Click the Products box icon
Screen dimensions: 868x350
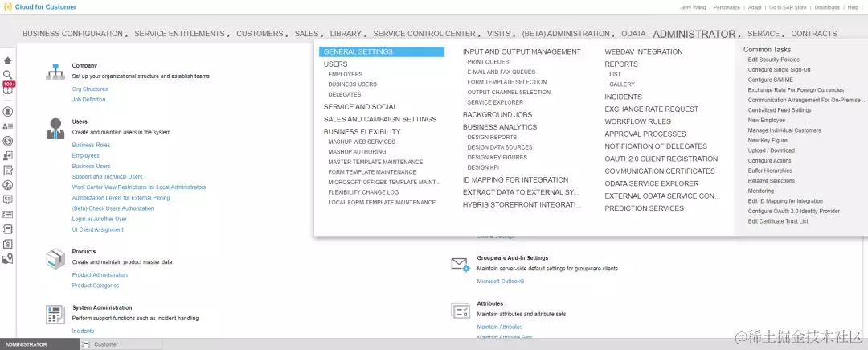click(55, 258)
